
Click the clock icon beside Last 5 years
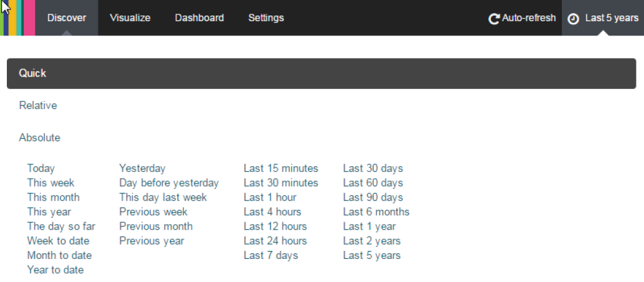coord(574,19)
